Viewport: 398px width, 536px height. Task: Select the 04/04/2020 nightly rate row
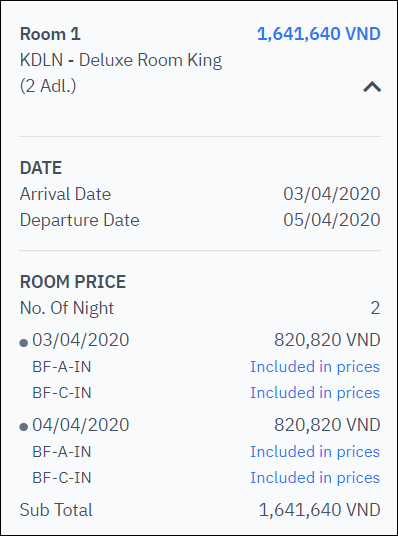click(200, 425)
